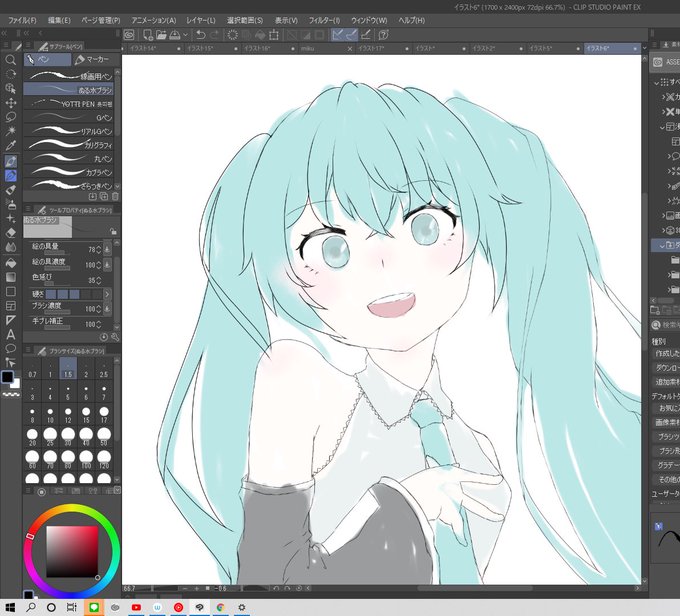
Task: Choose the Gペン sub tool
Action: [69, 118]
